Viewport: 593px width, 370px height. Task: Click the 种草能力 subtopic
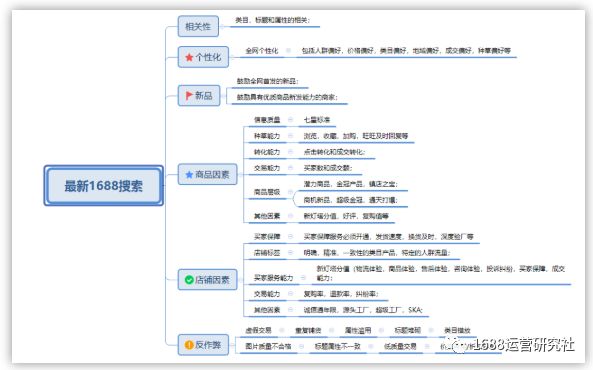[267, 136]
